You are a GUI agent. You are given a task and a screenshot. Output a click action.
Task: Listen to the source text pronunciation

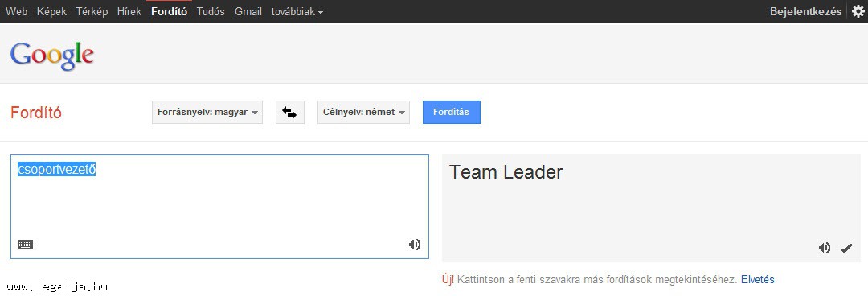click(x=414, y=245)
